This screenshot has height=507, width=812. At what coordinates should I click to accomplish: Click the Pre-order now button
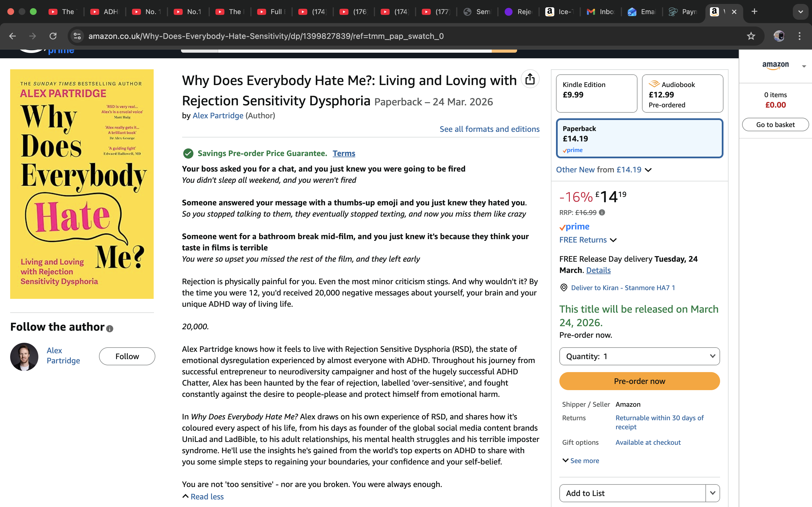(639, 381)
